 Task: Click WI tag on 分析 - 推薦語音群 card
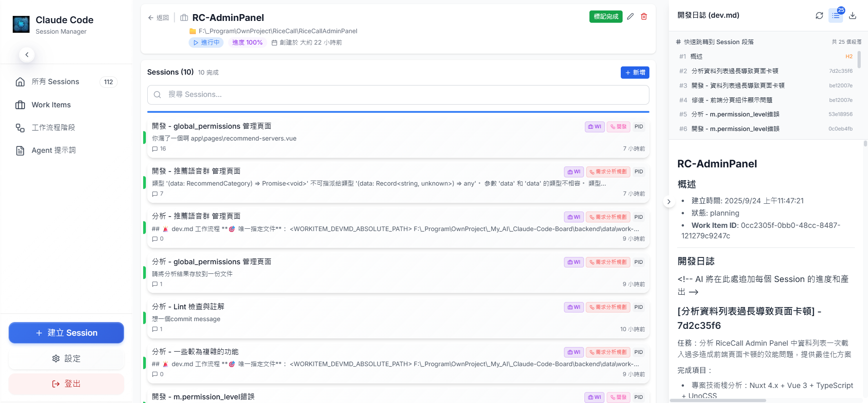point(574,217)
